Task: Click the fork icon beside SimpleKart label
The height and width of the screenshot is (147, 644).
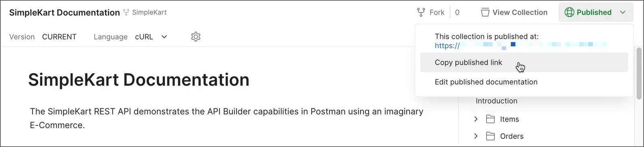Action: point(126,13)
